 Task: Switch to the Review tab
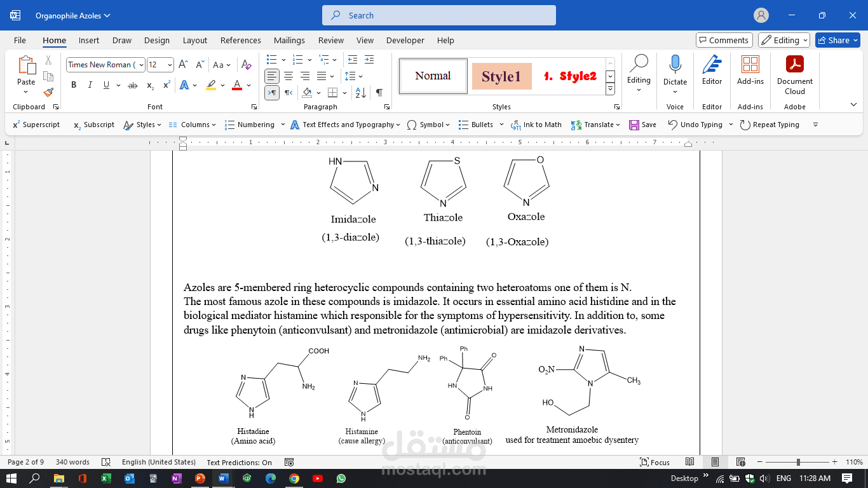pos(331,40)
